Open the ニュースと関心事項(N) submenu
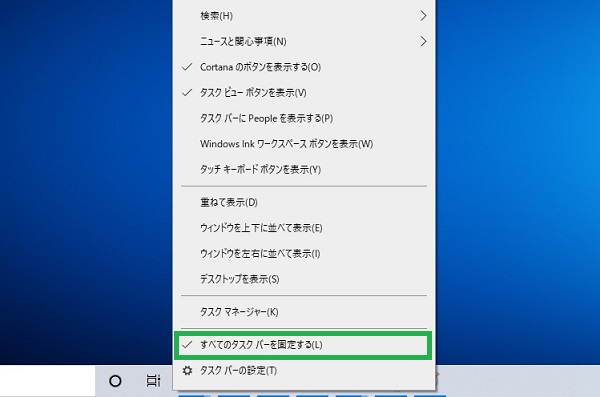This screenshot has width=600, height=397. (304, 41)
